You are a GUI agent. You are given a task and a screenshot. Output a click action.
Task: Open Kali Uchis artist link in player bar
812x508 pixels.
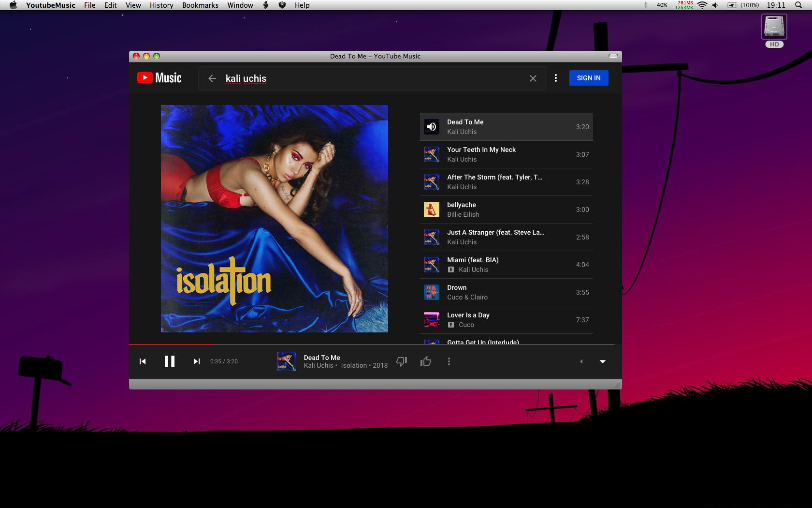click(319, 365)
